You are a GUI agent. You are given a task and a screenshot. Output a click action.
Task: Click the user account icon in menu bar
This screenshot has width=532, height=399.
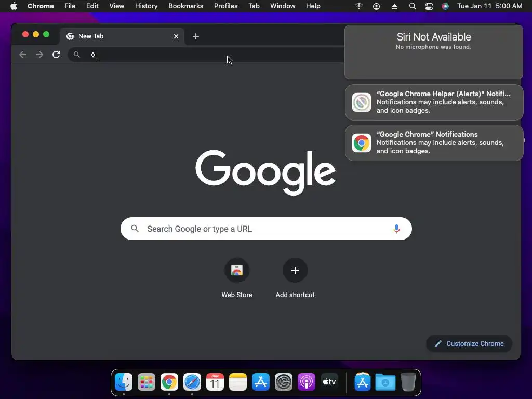[x=376, y=6]
